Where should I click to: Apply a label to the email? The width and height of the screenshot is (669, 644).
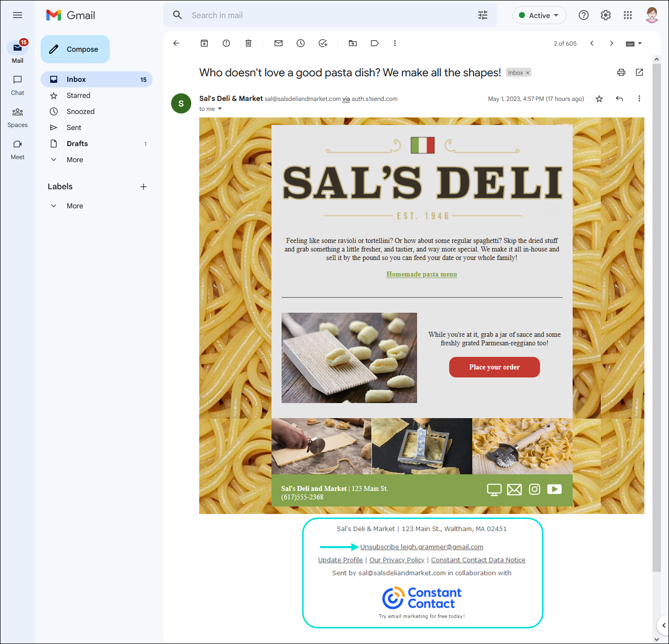tap(374, 43)
